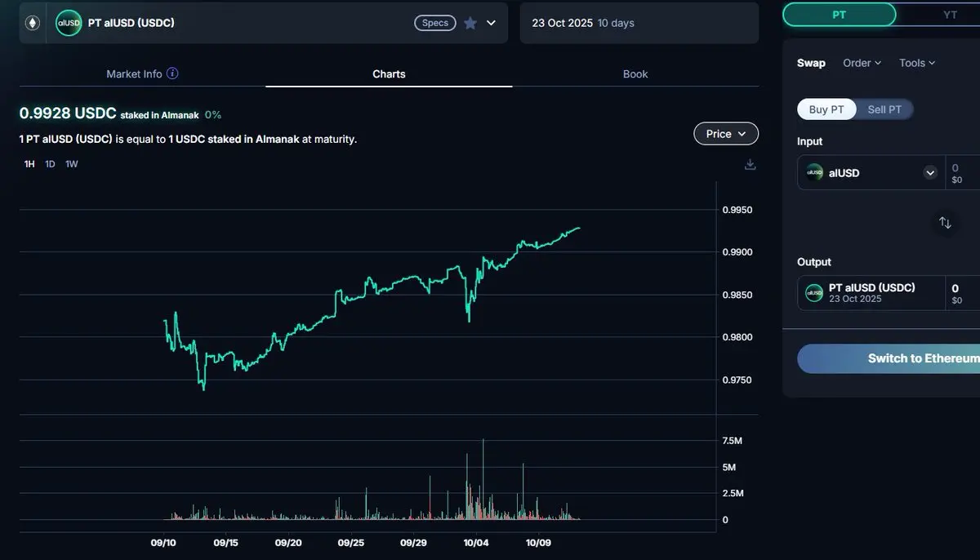Image resolution: width=980 pixels, height=560 pixels.
Task: Click the 5M volume axis label
Action: coord(729,467)
